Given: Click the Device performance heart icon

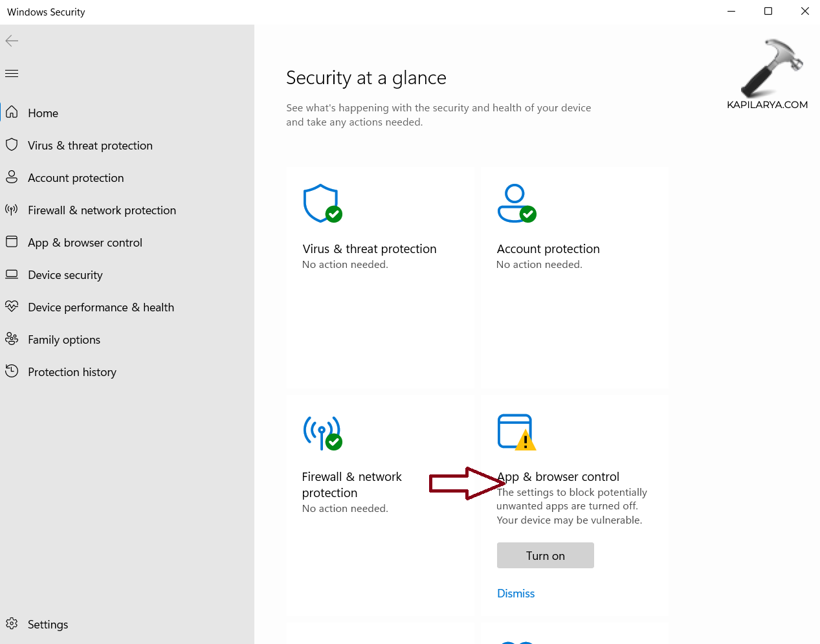Looking at the screenshot, I should click(x=12, y=307).
